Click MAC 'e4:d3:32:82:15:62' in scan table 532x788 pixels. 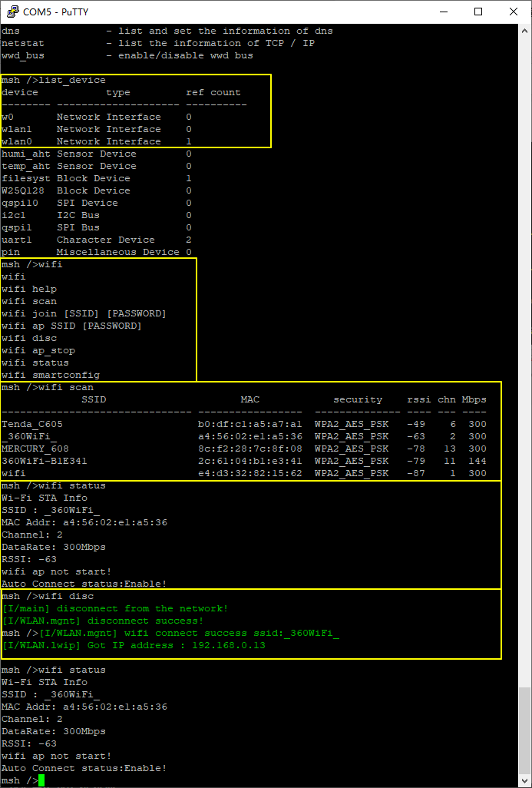[250, 473]
